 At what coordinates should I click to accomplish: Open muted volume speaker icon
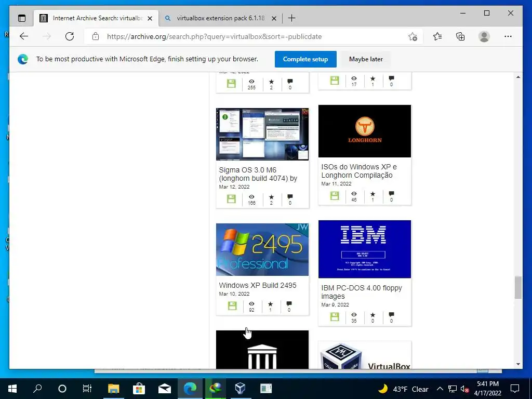coord(464,389)
